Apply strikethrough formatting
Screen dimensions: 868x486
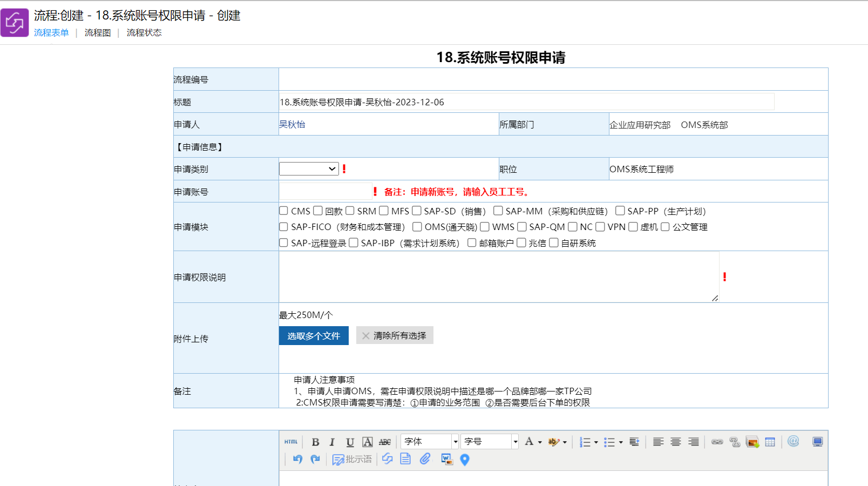point(385,442)
